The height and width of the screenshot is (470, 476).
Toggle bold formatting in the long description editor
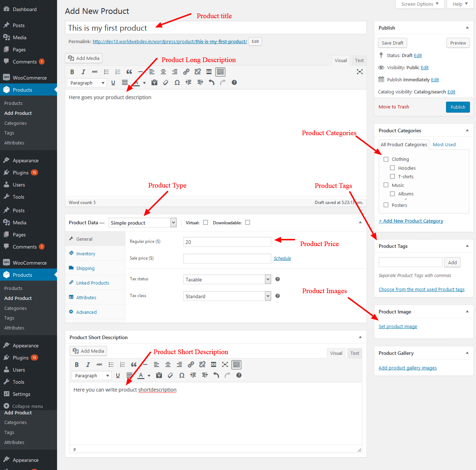point(72,72)
